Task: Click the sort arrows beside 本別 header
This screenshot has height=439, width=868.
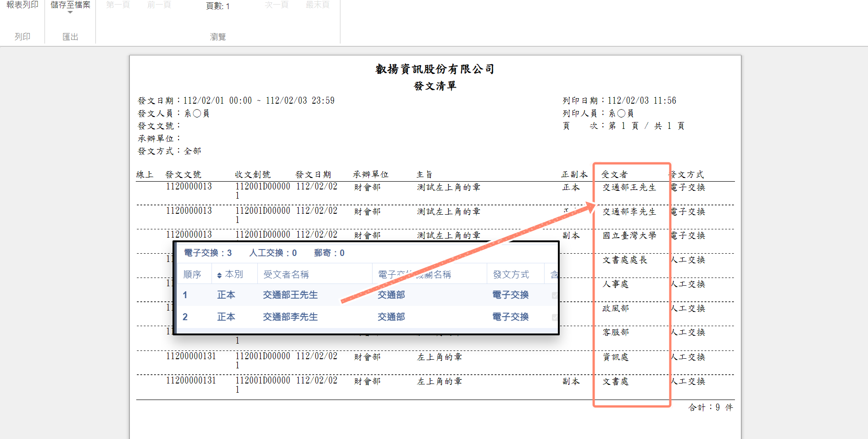Action: click(219, 275)
